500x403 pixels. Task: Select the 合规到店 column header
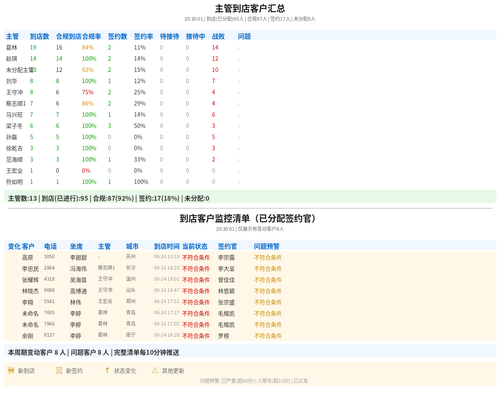pyautogui.click(x=69, y=36)
